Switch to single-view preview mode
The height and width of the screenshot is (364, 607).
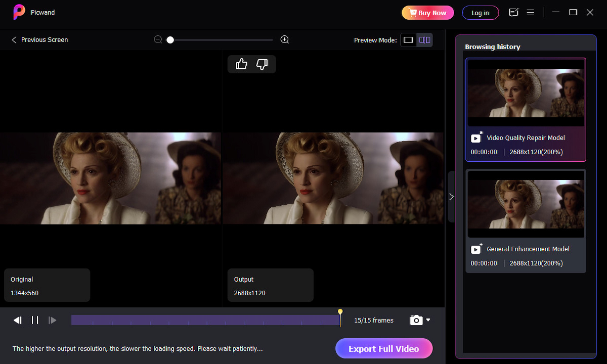409,40
